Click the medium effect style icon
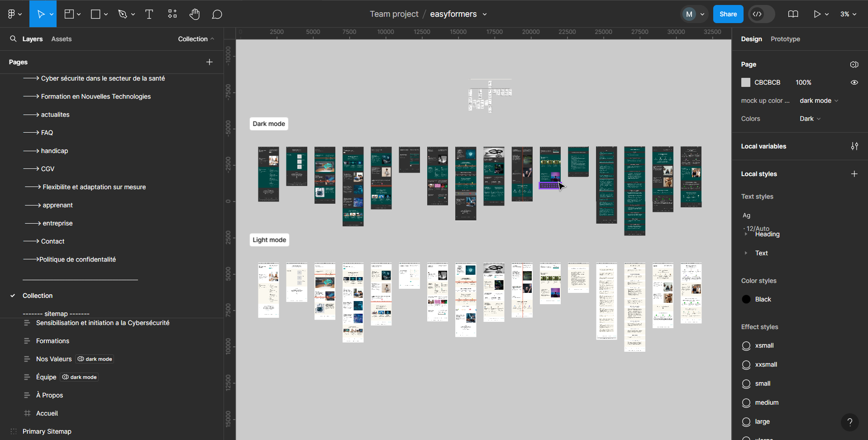 pyautogui.click(x=746, y=403)
